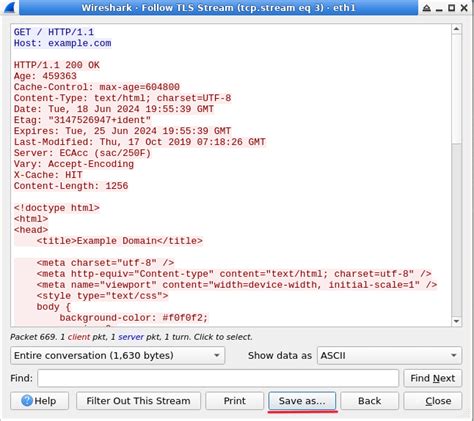Screen dimensions: 474x421
Task: Click the <style type="text/css"> line
Action: 102,296
